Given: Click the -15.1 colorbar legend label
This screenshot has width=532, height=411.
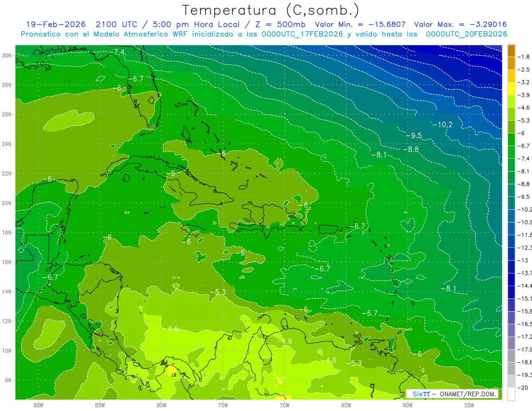Looking at the screenshot, I should coord(524,298).
